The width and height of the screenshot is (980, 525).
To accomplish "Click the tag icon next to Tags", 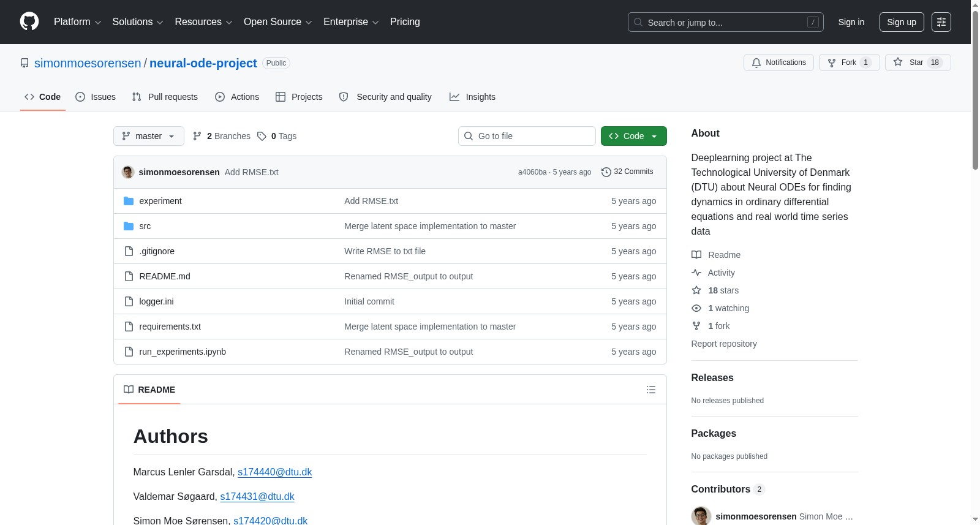I will pyautogui.click(x=262, y=136).
